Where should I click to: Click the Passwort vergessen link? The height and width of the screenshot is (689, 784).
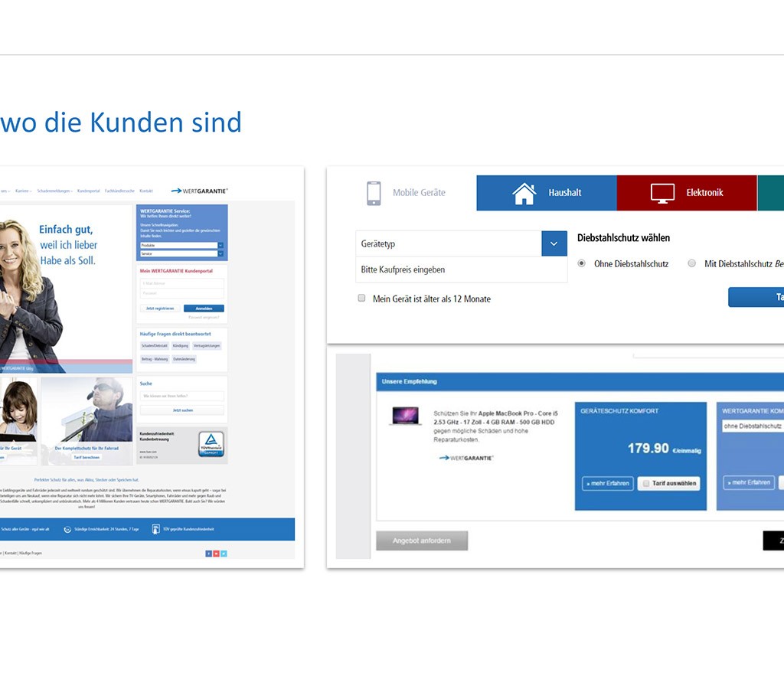coord(204,317)
